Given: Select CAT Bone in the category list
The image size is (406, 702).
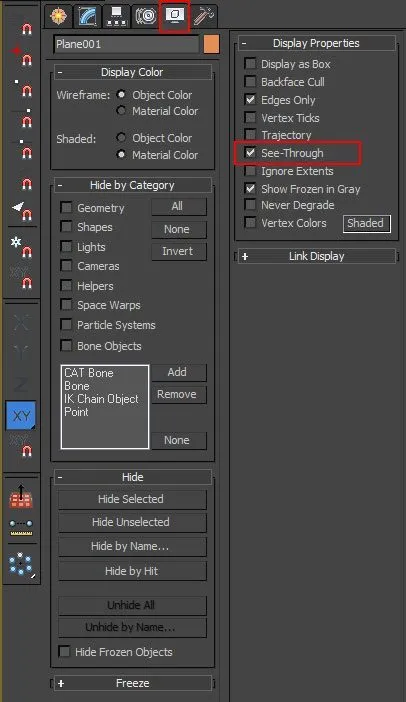Looking at the screenshot, I should pyautogui.click(x=89, y=373).
